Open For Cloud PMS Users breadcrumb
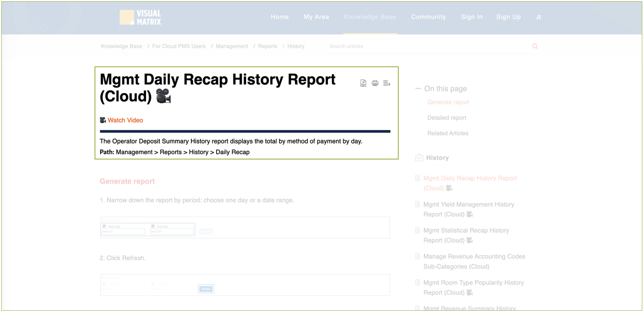Screen dimensions: 644x312 (x=179, y=46)
